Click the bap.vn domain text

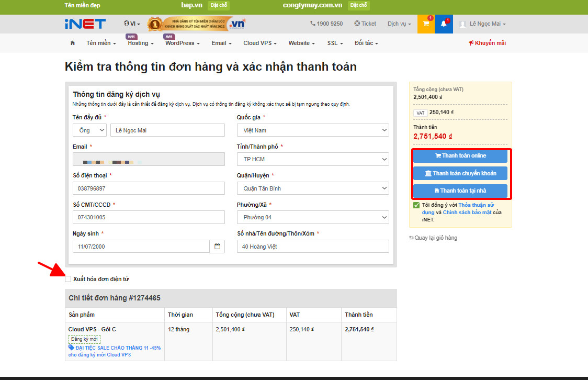[x=191, y=5]
